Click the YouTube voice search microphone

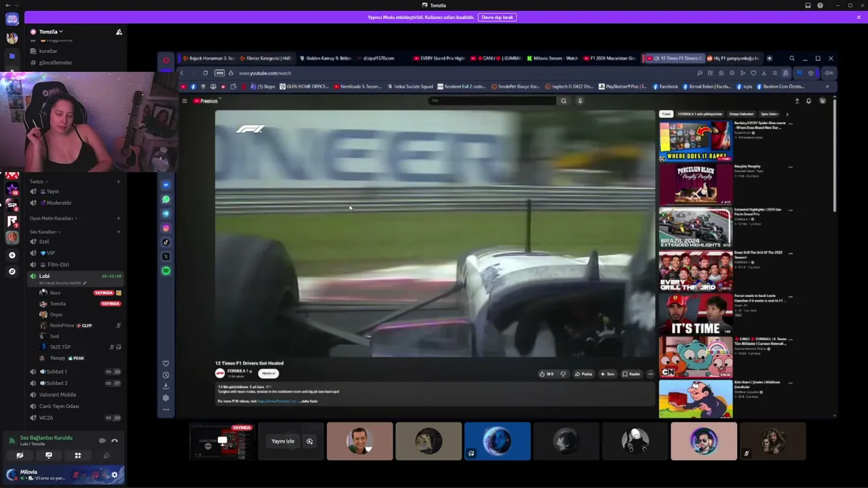click(x=580, y=101)
